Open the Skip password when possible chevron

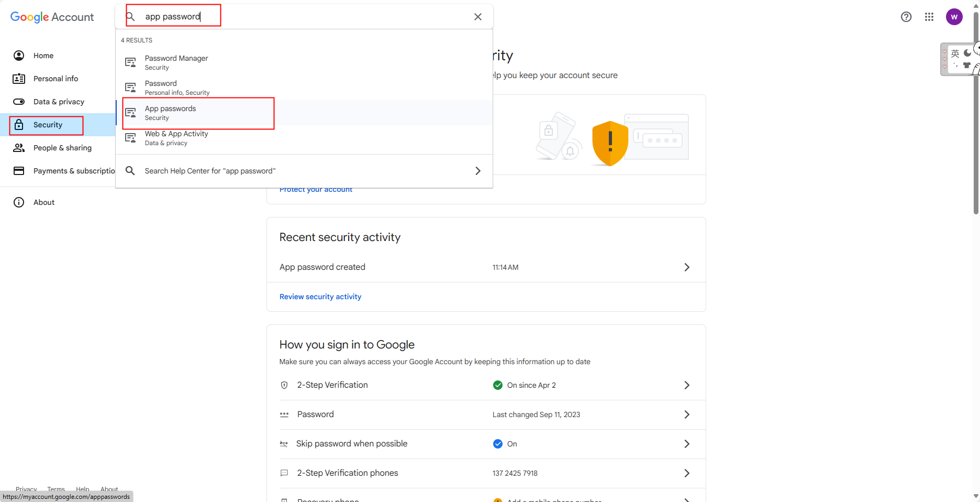pyautogui.click(x=687, y=444)
